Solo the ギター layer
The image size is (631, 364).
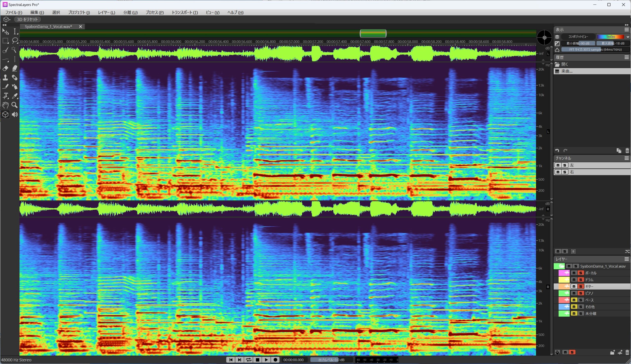pos(580,286)
